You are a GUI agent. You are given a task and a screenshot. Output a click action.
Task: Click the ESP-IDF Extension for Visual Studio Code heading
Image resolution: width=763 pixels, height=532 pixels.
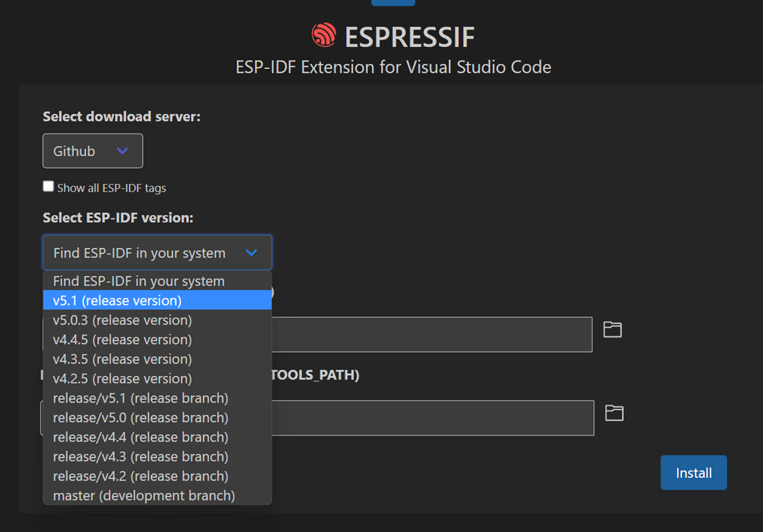coord(393,67)
